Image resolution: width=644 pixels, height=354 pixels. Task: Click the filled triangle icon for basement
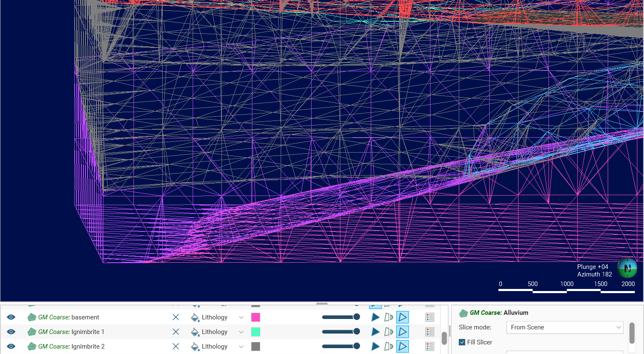[375, 317]
